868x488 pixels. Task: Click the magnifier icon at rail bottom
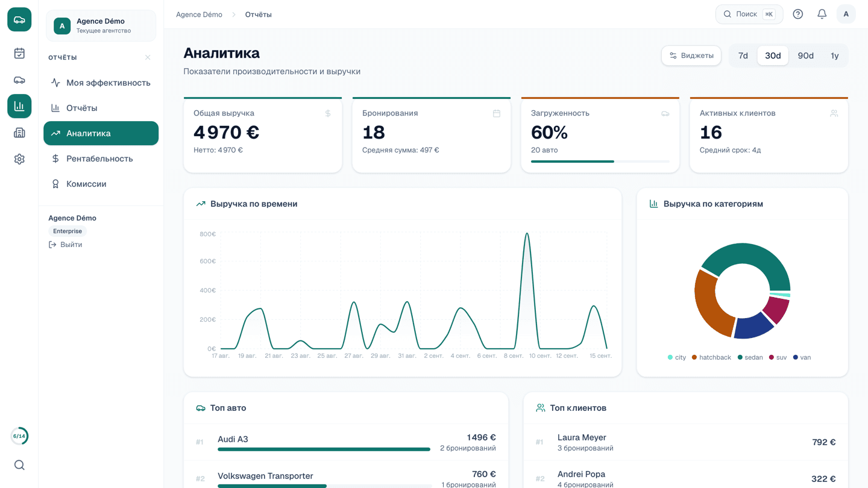point(19,465)
